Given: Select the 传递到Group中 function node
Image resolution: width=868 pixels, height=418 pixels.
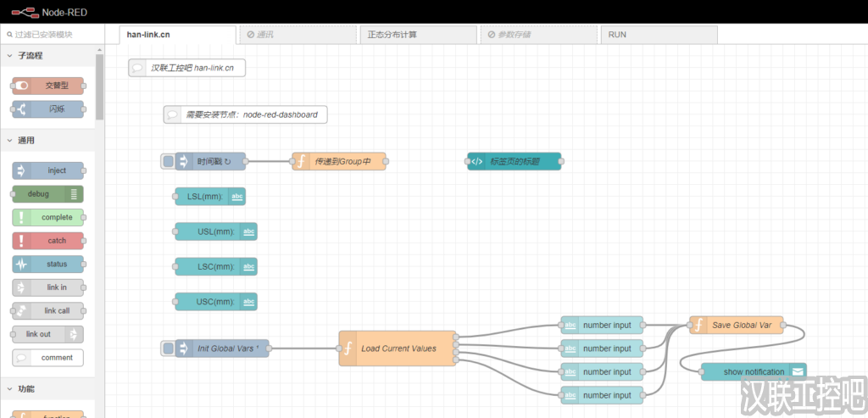Looking at the screenshot, I should point(339,162).
